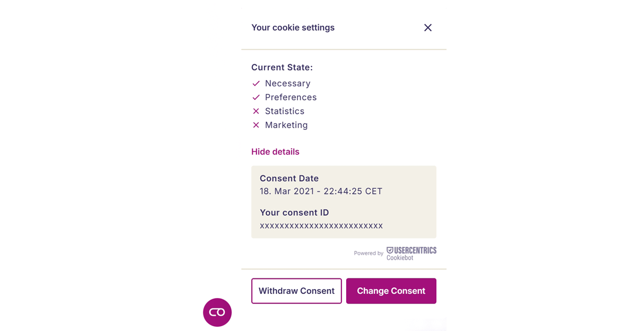
Task: Click the Cookiebot widget logo bubble
Action: click(217, 312)
